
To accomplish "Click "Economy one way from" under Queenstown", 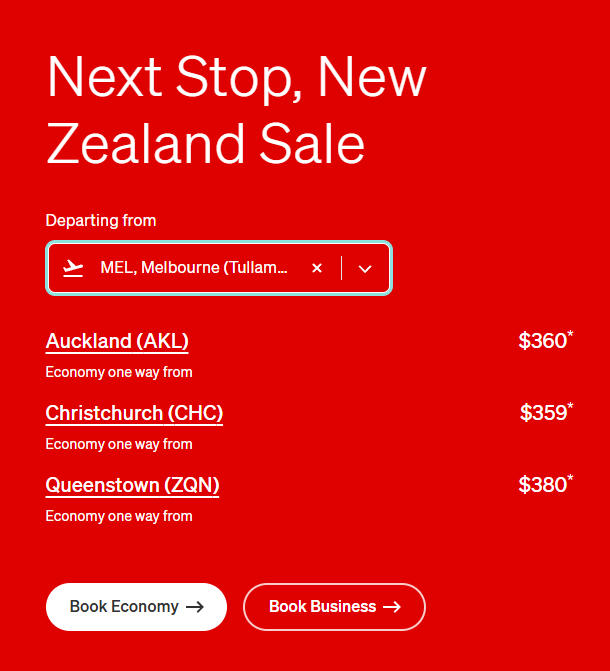I will (x=119, y=516).
